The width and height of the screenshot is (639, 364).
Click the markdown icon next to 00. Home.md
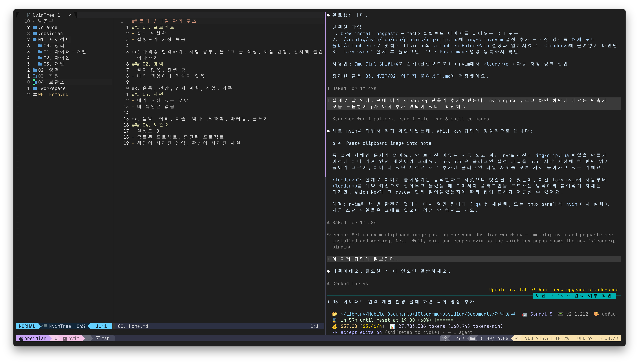35,94
